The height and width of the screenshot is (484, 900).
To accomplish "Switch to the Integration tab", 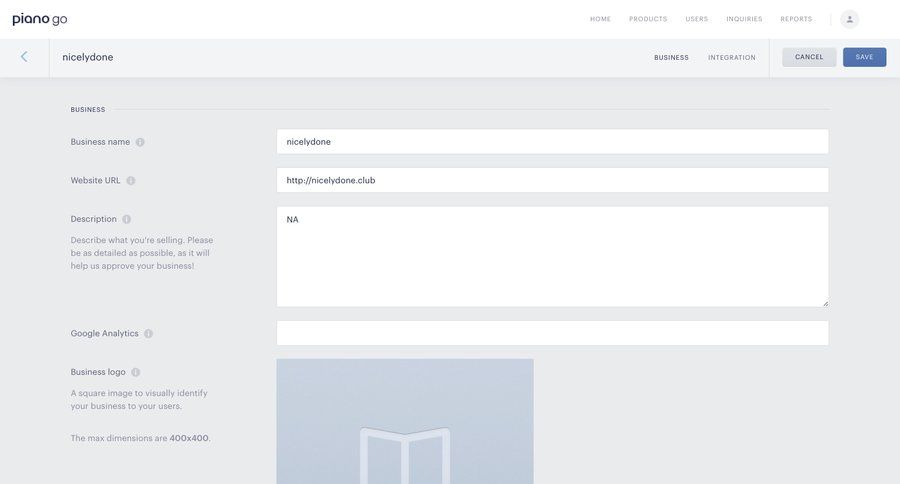I will point(732,58).
